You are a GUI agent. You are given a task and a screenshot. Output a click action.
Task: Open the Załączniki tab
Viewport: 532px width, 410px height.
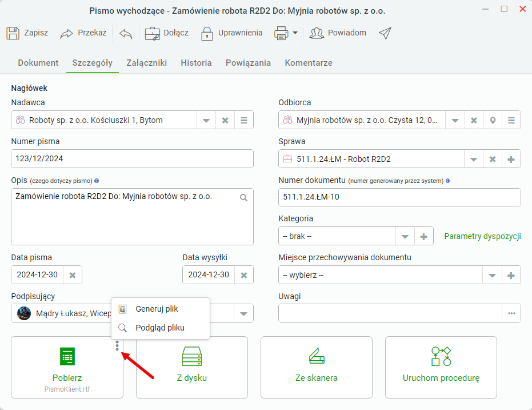click(146, 63)
